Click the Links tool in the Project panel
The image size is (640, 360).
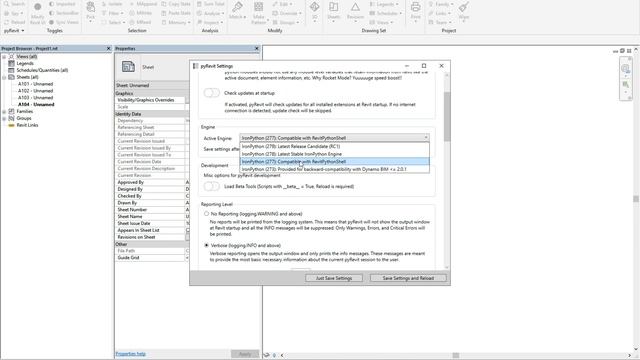coord(439,13)
